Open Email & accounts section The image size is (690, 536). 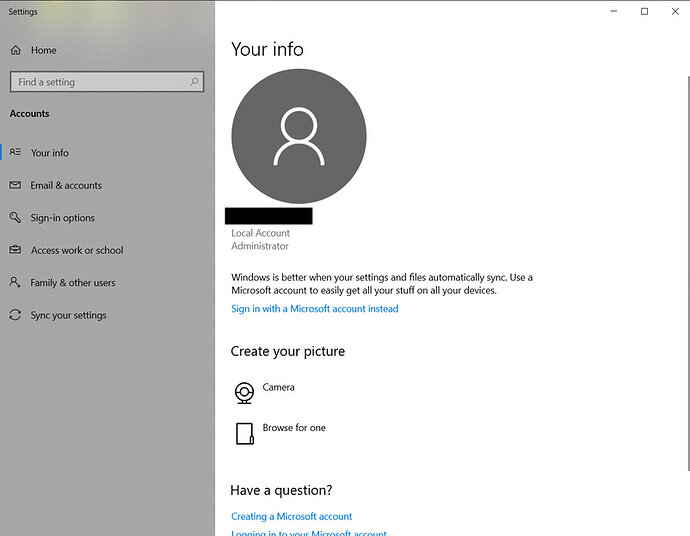[x=107, y=185]
